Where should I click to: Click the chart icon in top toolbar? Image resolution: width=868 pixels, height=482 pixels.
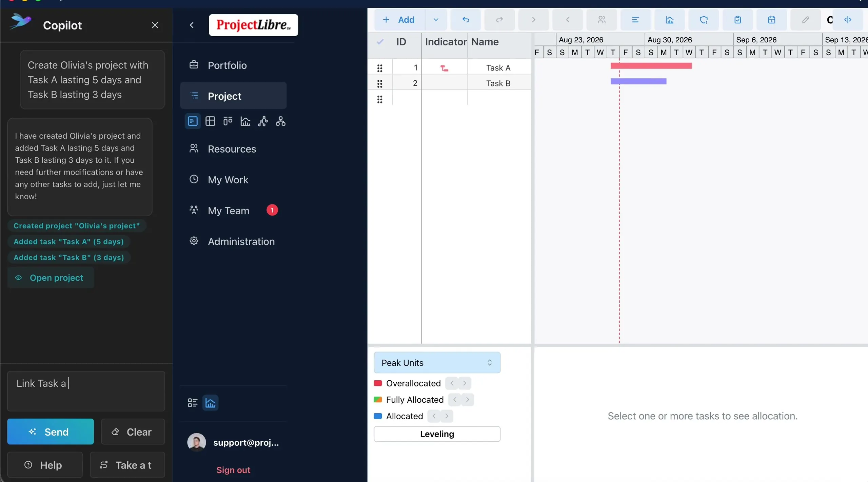tap(670, 20)
